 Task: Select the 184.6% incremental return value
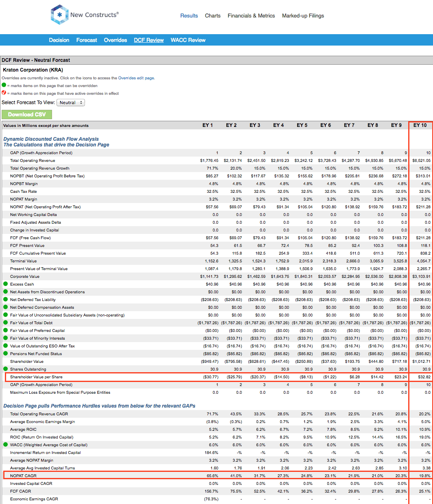point(212,452)
